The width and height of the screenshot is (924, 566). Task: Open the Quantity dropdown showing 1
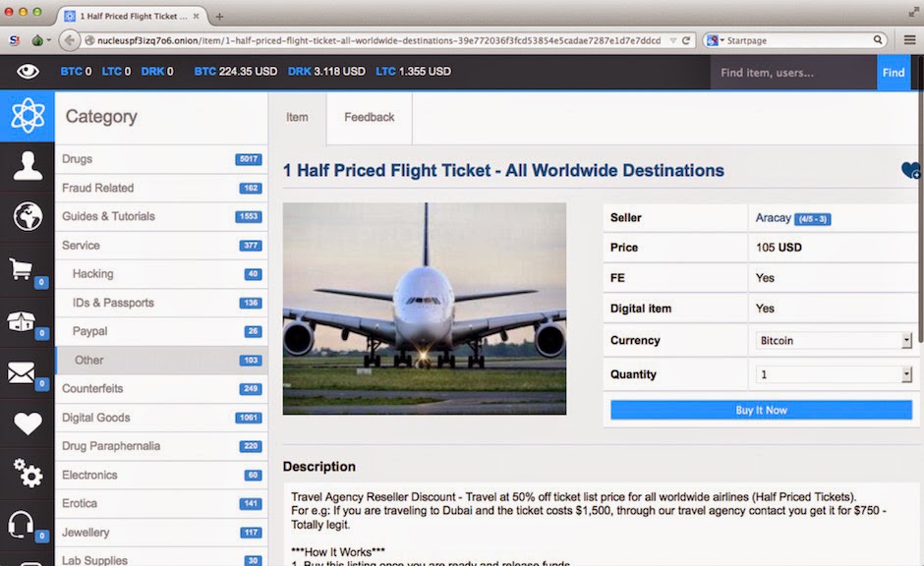click(834, 374)
